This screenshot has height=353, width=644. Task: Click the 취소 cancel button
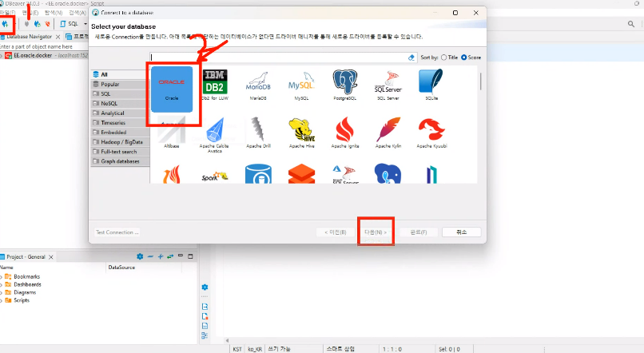(462, 232)
